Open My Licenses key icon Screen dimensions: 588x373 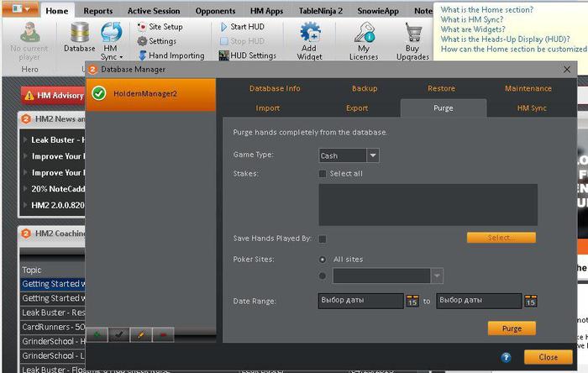pyautogui.click(x=364, y=32)
